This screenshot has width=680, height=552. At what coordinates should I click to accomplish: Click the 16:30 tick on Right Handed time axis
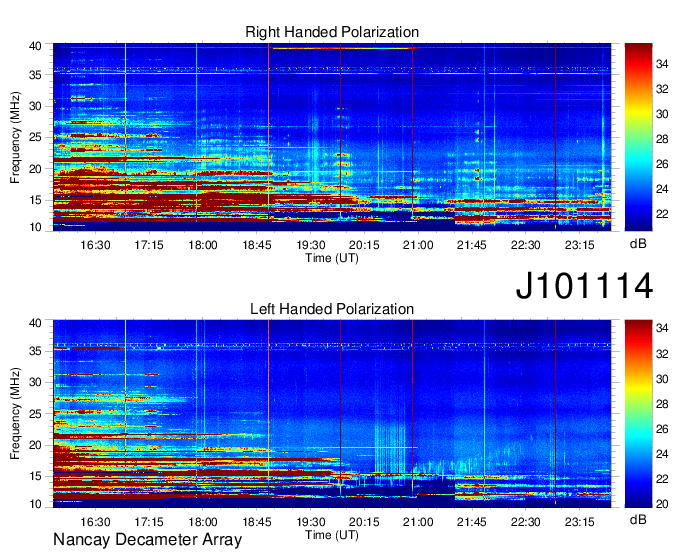pyautogui.click(x=95, y=245)
